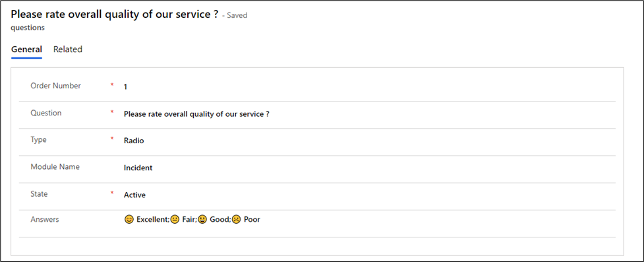The height and width of the screenshot is (262, 644).
Task: Edit the Question text field
Action: tap(196, 114)
